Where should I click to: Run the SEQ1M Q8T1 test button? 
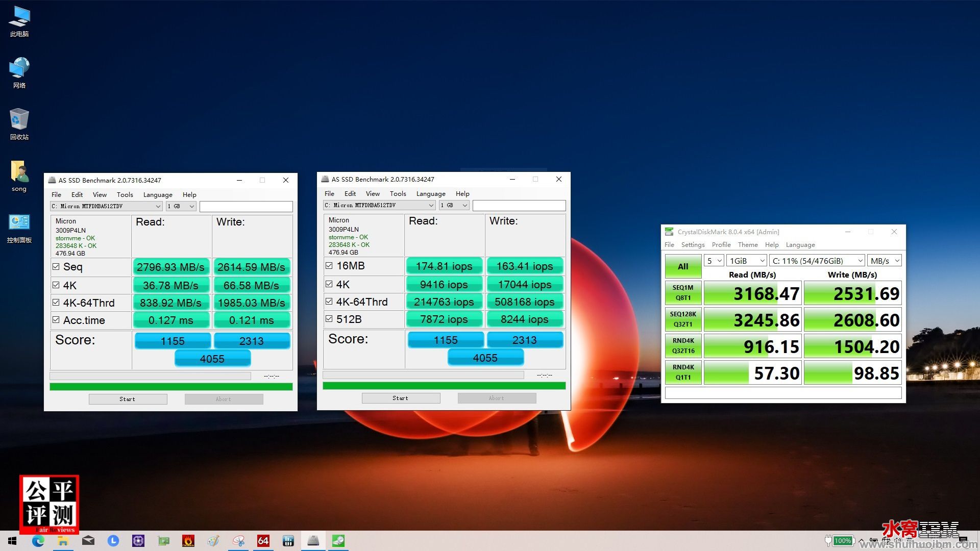(x=683, y=293)
